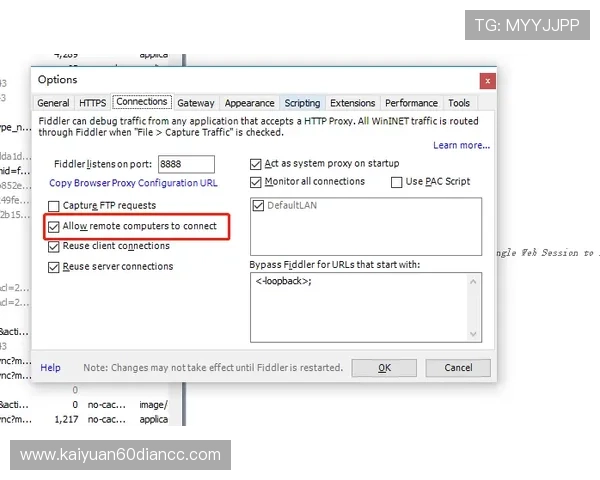This screenshot has width=600, height=480.
Task: Enable the Use PAC Script checkbox
Action: point(396,182)
